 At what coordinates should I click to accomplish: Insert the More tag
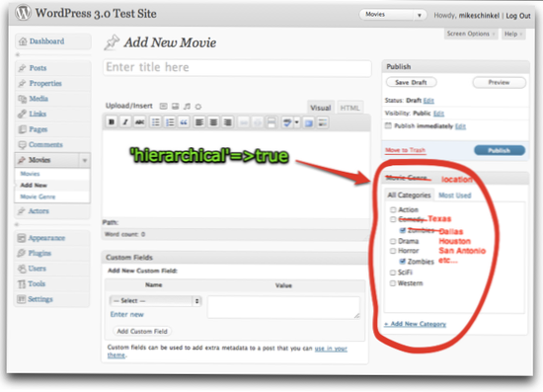[x=271, y=122]
